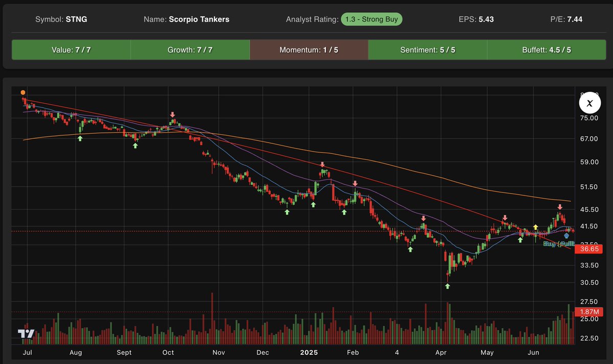Click red sell arrow above October peak
Viewport: 613px width, 364px height.
pyautogui.click(x=173, y=115)
